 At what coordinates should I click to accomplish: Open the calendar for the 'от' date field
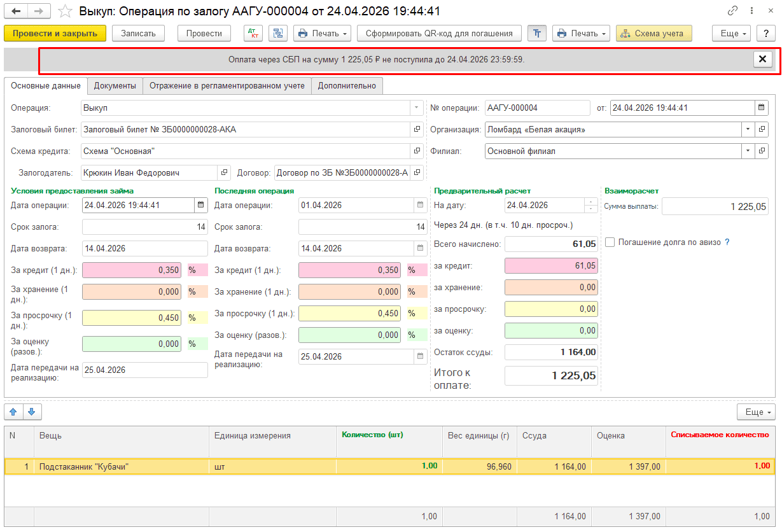click(x=761, y=108)
